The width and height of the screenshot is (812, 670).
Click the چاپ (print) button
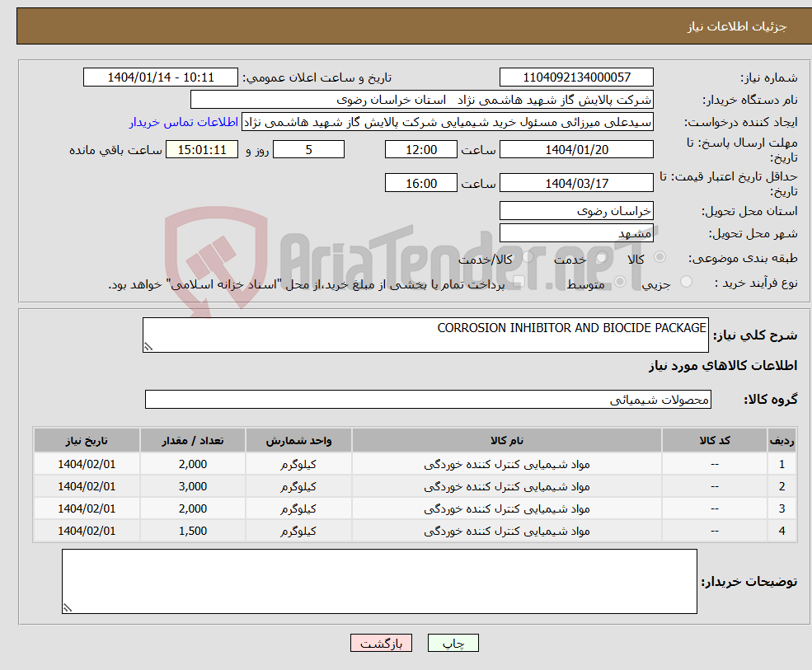(453, 644)
